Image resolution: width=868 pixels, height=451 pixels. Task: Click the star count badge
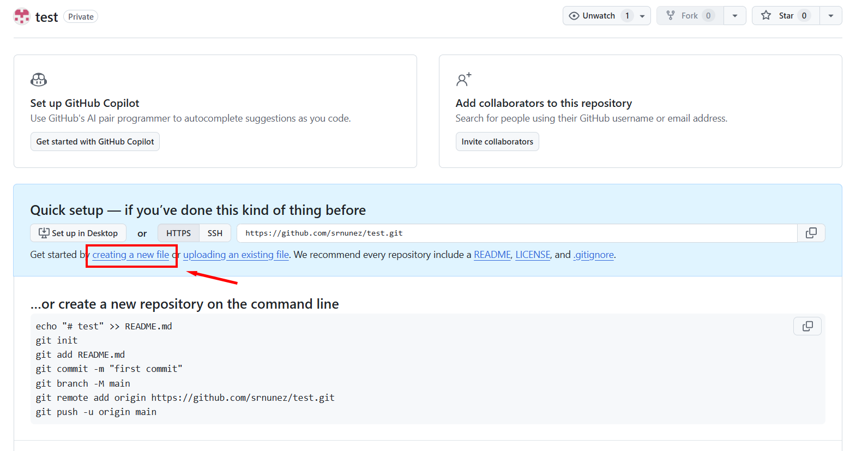pos(804,16)
